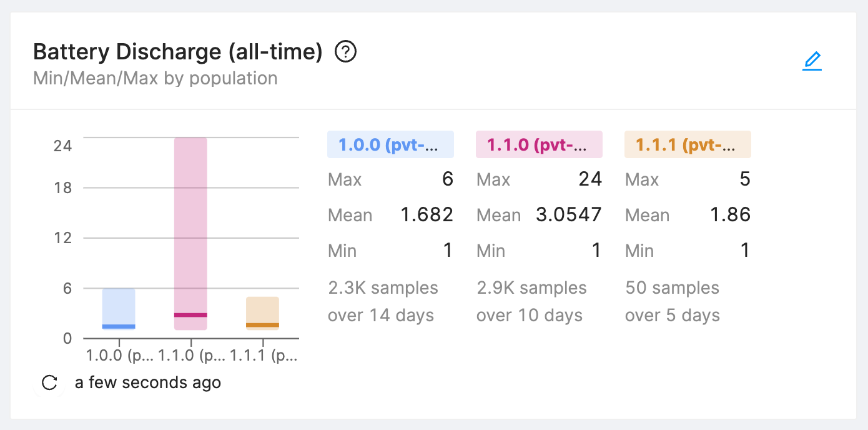Image resolution: width=868 pixels, height=430 pixels.
Task: Click the "a few seconds ago" timestamp
Action: point(148,382)
